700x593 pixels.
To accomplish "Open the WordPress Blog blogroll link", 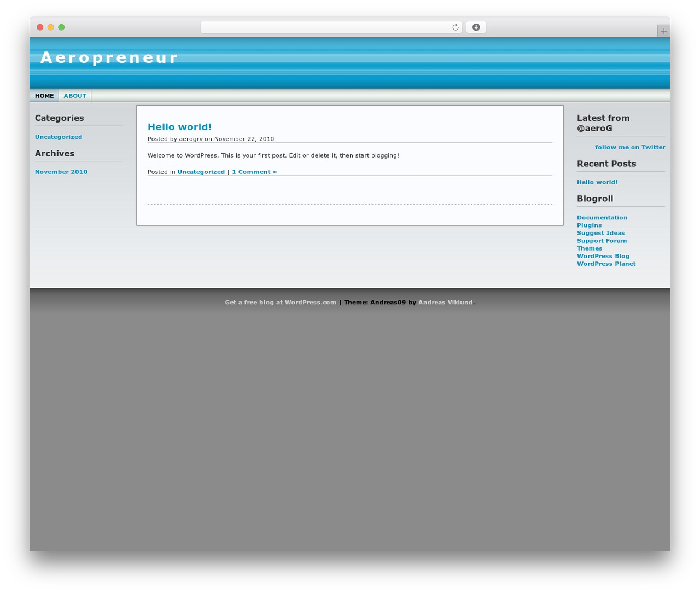I will click(603, 256).
